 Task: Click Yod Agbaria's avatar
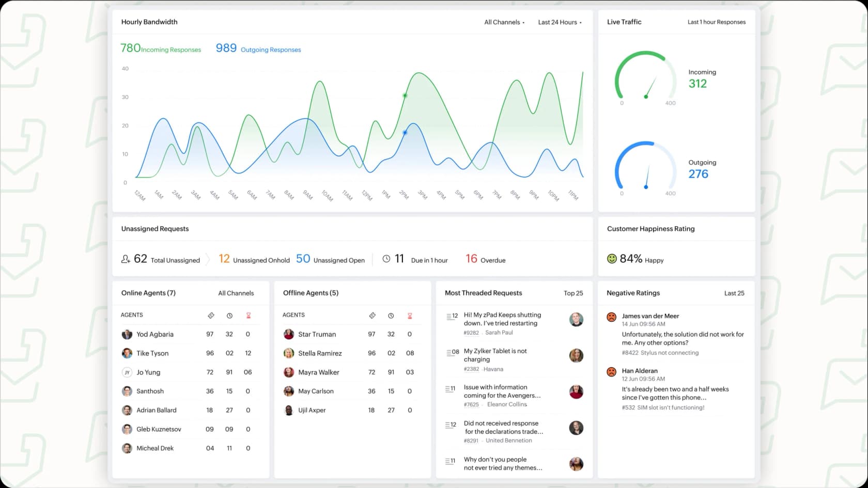pyautogui.click(x=127, y=335)
